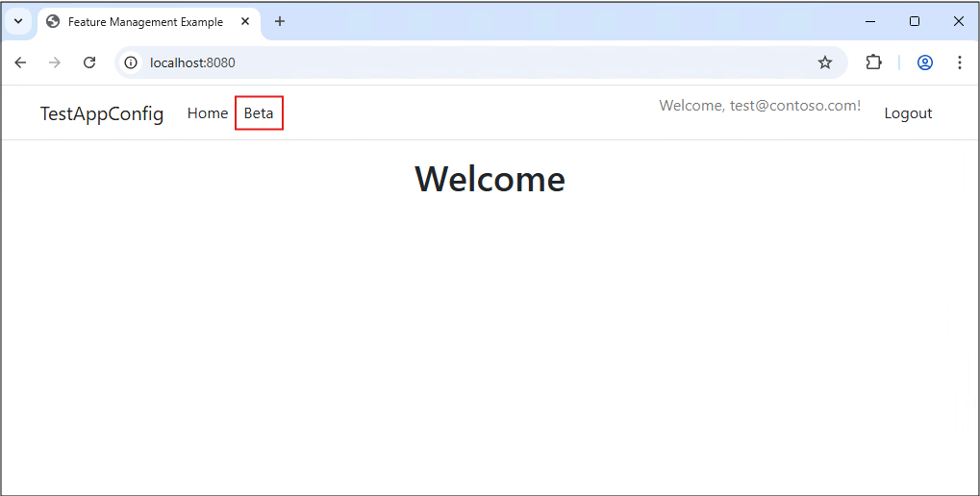Expand the tab search dropdown arrow
The width and height of the screenshot is (980, 496).
[18, 21]
